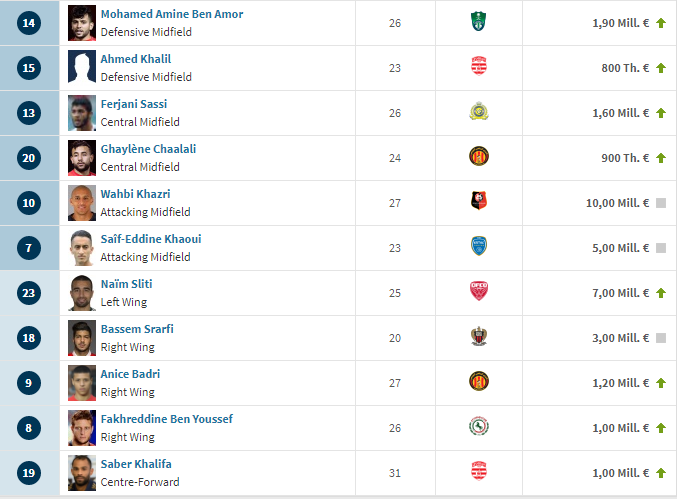
Task: Follow the Anice Badri name link
Action: point(130,374)
